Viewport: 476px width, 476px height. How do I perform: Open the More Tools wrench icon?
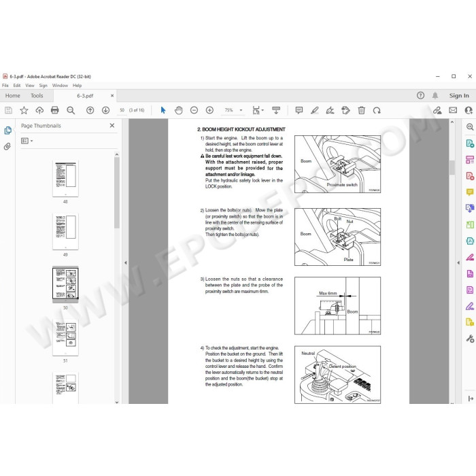pyautogui.click(x=470, y=339)
